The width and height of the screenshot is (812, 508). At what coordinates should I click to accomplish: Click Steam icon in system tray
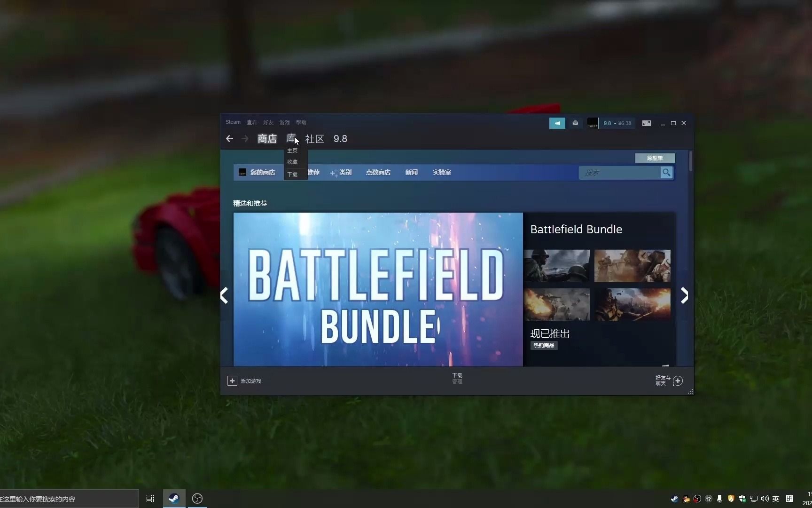(674, 499)
